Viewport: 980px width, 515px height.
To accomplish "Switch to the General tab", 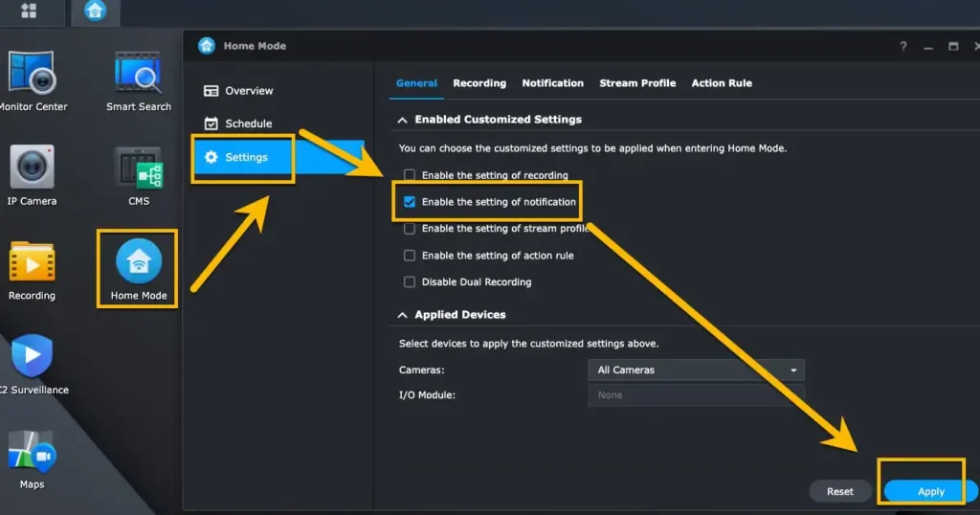I will click(x=416, y=83).
